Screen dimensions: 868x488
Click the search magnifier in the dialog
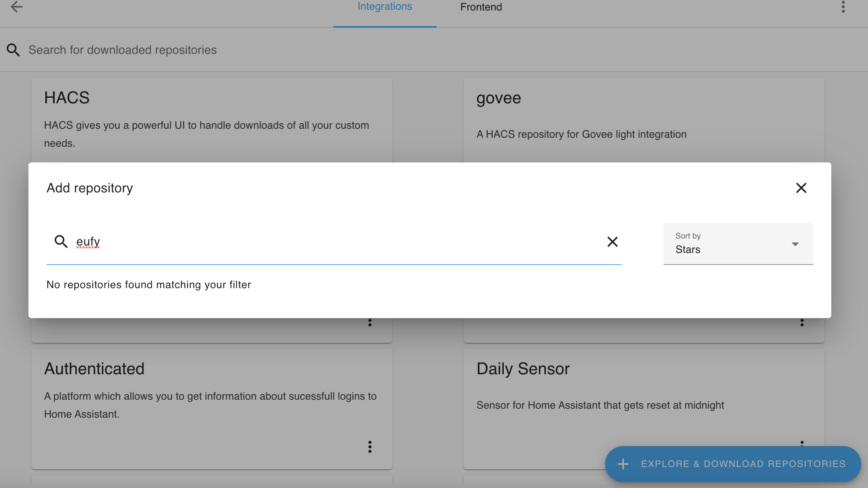point(61,242)
